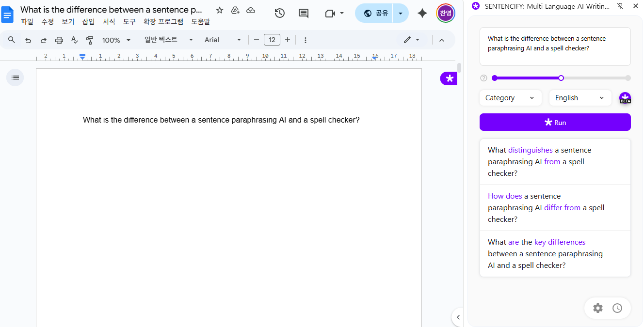Increase font size plus button
Screen dimensions: 644x327
(x=288, y=40)
